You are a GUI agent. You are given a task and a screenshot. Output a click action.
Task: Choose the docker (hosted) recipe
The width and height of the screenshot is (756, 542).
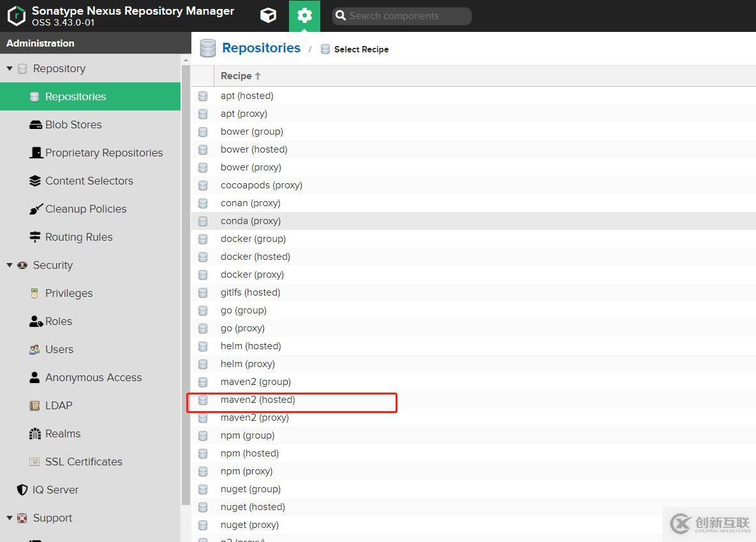point(473,257)
